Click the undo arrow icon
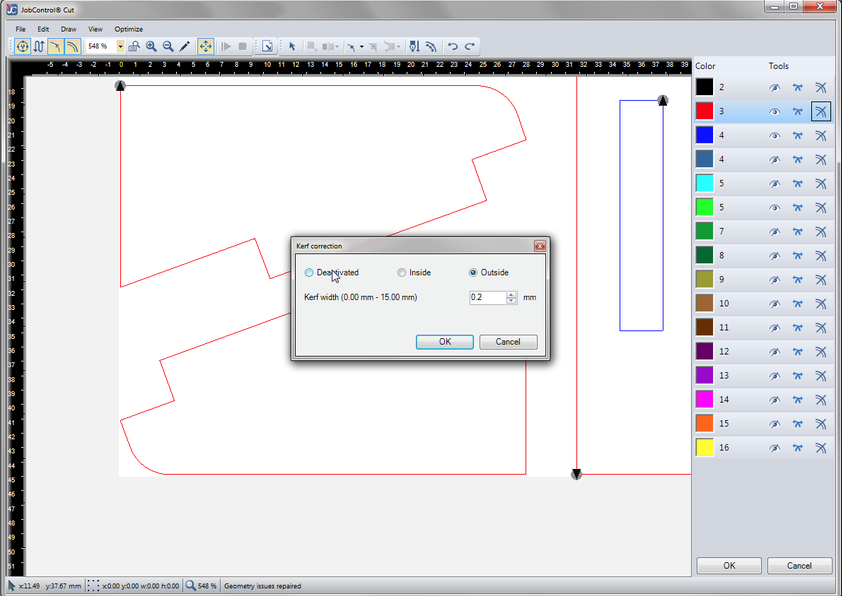 pos(452,46)
